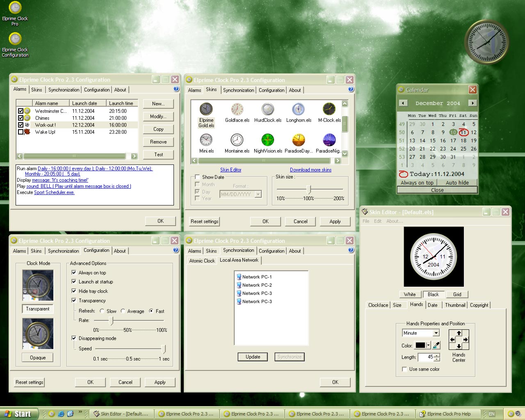
Task: Enable Use same color checkbox
Action: pos(404,369)
